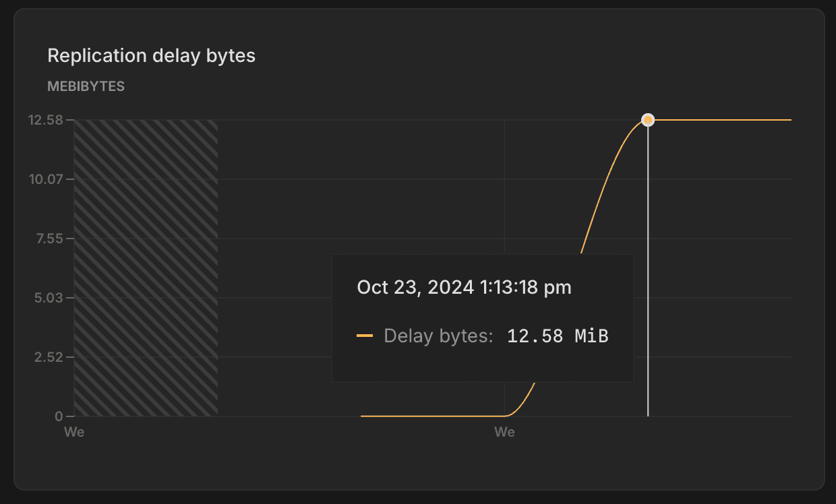836x504 pixels.
Task: Click the orange series swatch in tooltip
Action: [x=365, y=336]
